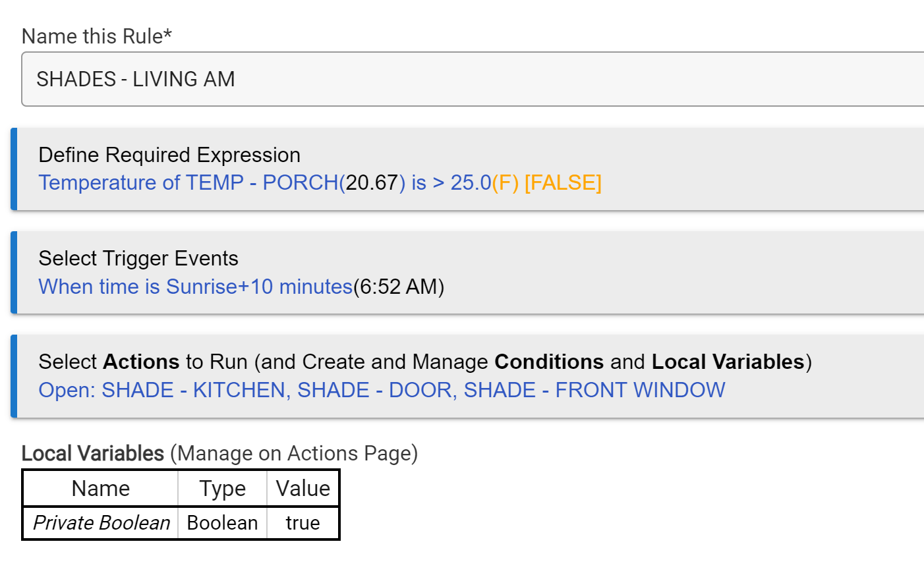Click the Value column header
924x579 pixels.
tap(303, 489)
